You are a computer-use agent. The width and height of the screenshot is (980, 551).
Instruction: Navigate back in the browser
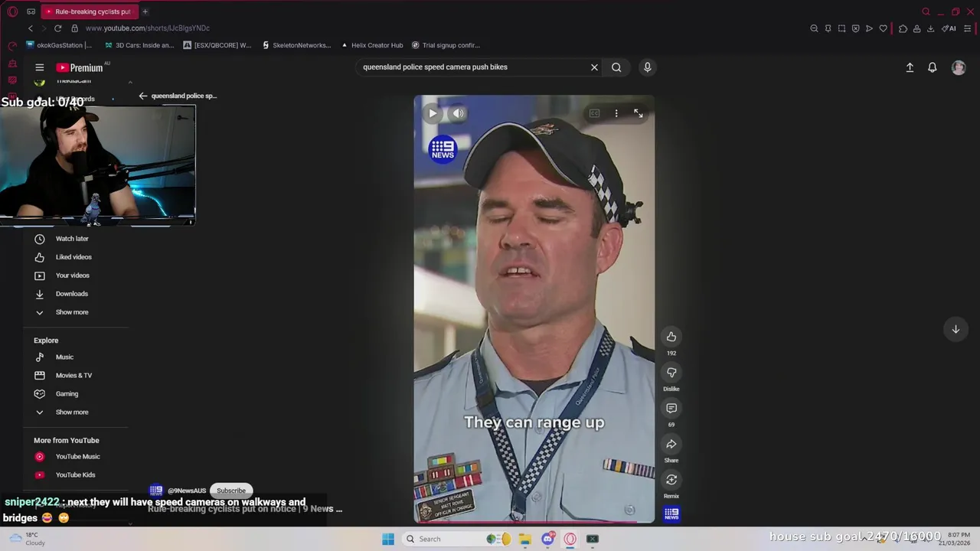31,28
